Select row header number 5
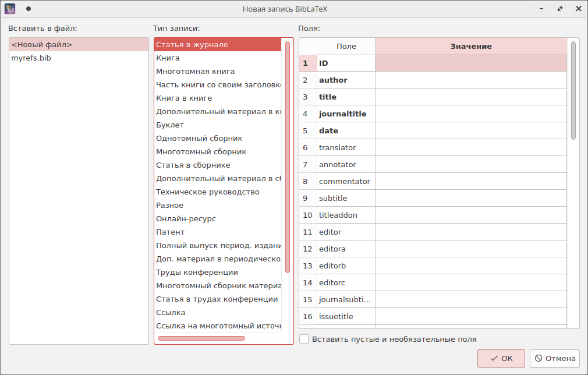This screenshot has width=588, height=375. click(308, 130)
